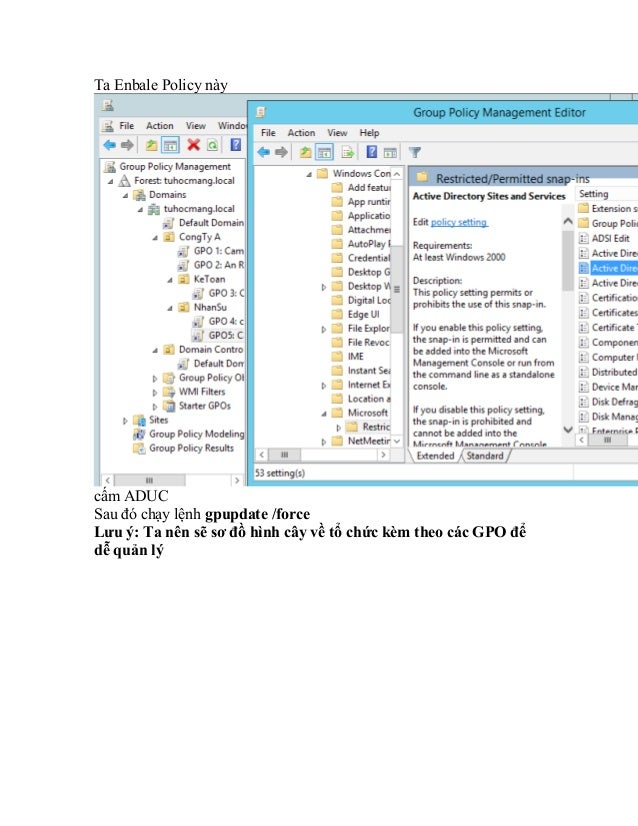Click Group Policy Management tree scroll right arrow
Viewport: 638px width, 826px height.
coord(237,480)
